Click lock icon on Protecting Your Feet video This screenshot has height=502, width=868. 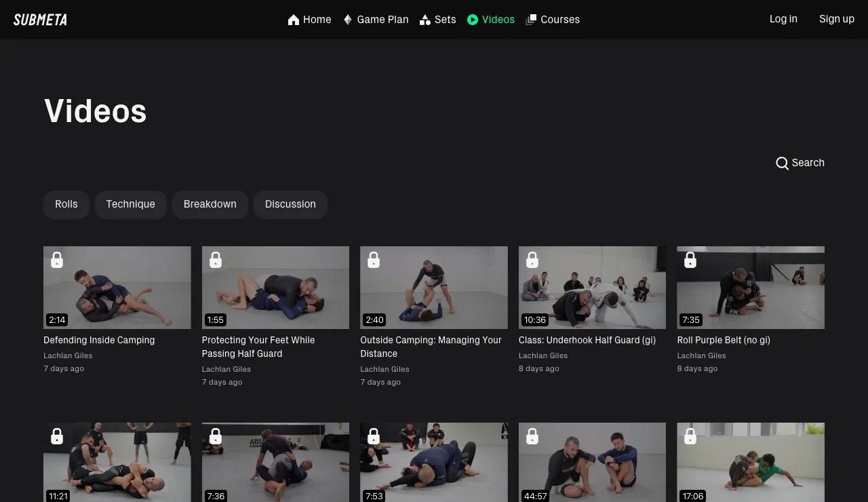pyautogui.click(x=216, y=260)
